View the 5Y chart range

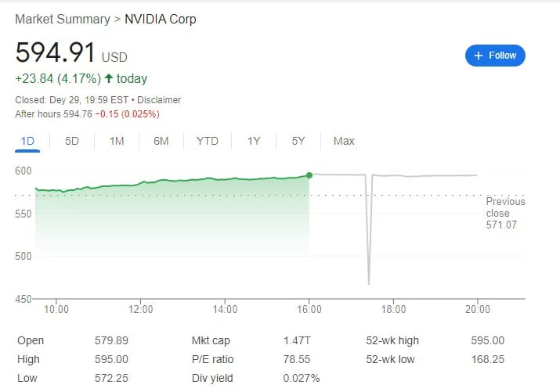[x=298, y=141]
